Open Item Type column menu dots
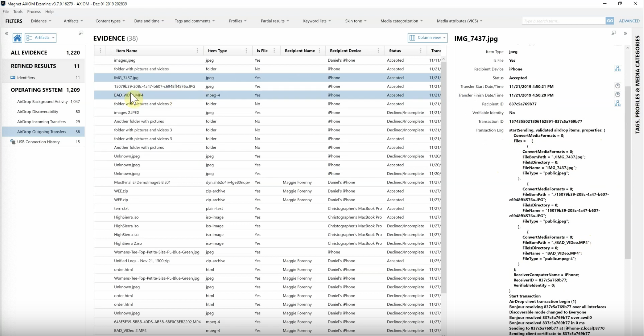644x336 pixels. pyautogui.click(x=246, y=51)
